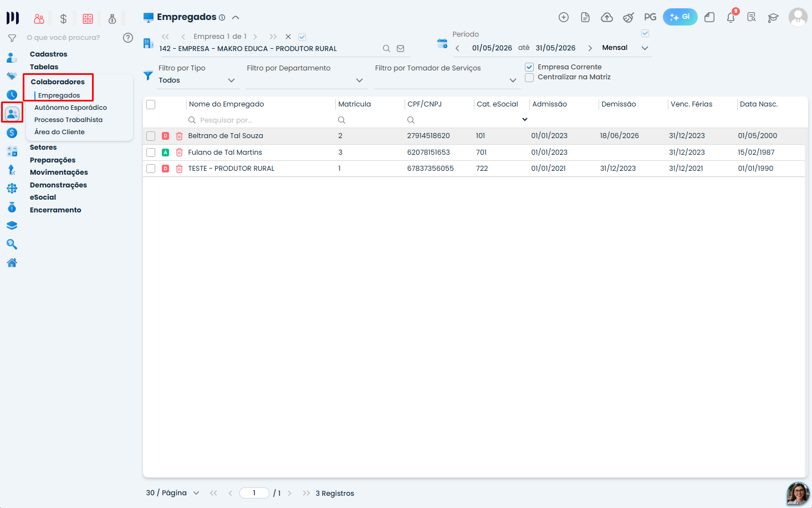Click the add plus circle icon
Viewport: 812px width, 508px height.
(564, 17)
